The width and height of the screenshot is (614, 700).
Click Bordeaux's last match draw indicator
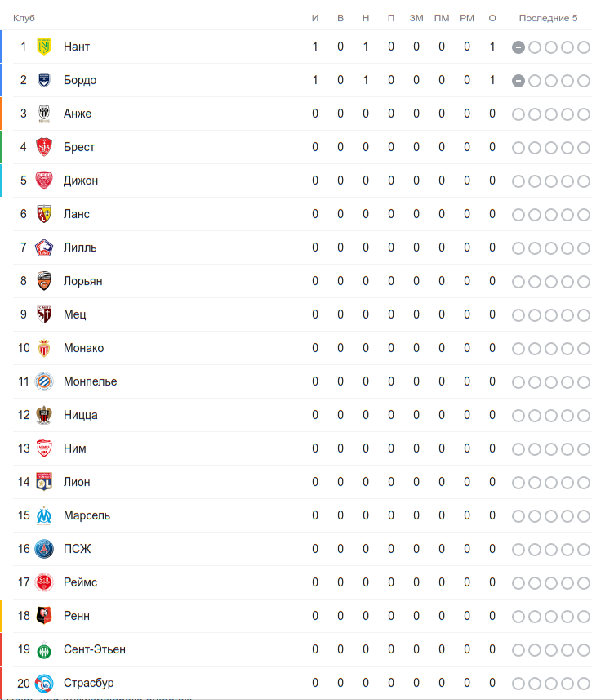pos(518,81)
